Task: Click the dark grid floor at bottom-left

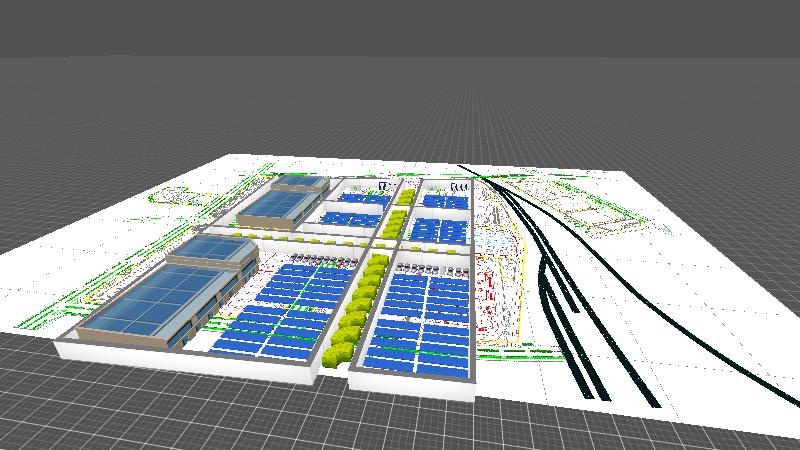Action: click(100, 400)
